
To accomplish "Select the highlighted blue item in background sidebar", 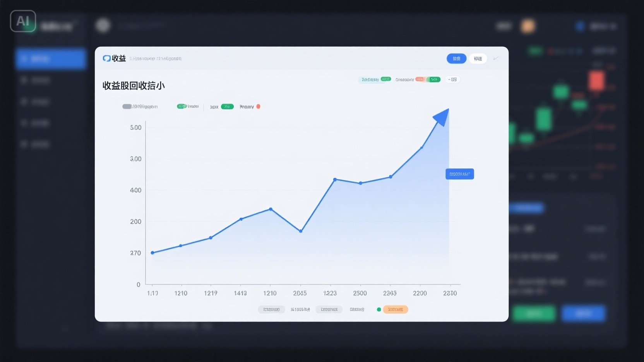I will coord(51,59).
